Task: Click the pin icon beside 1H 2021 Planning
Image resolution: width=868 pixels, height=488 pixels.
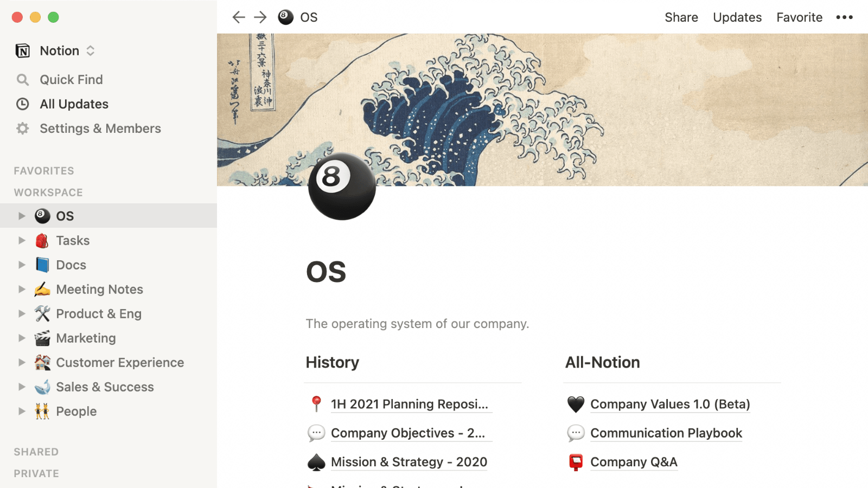Action: (316, 404)
